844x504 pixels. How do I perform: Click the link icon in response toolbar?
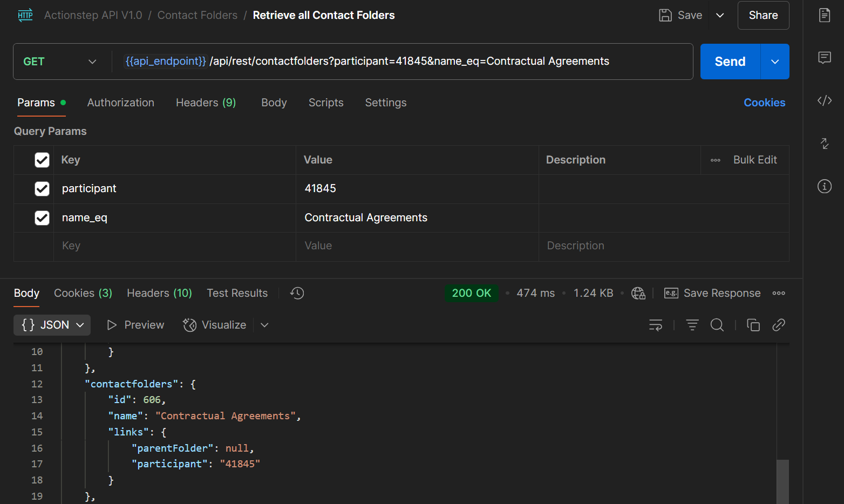(x=779, y=325)
